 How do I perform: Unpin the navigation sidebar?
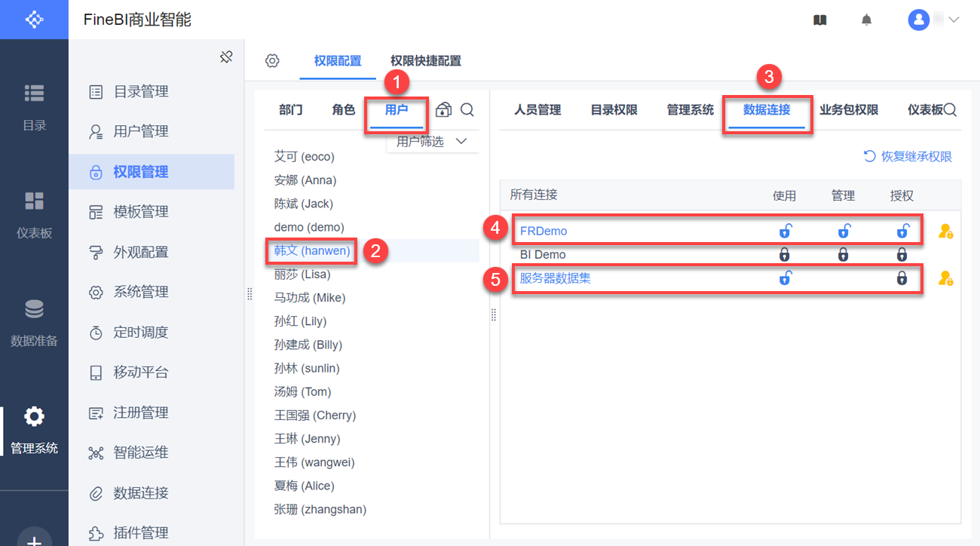click(226, 57)
